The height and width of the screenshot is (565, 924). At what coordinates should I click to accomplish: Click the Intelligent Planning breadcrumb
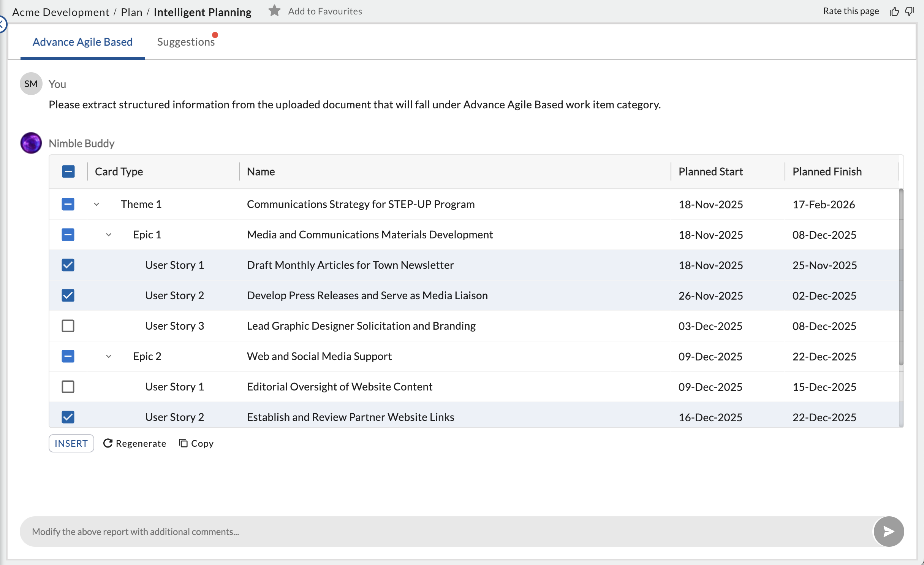[x=203, y=12]
